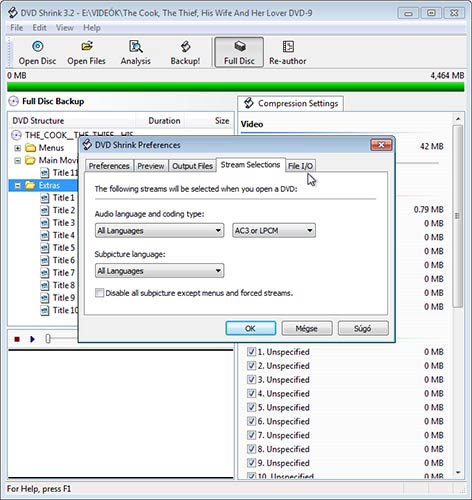The width and height of the screenshot is (472, 500).
Task: Close the DVD Shrink Preferences dialog
Action: point(381,145)
